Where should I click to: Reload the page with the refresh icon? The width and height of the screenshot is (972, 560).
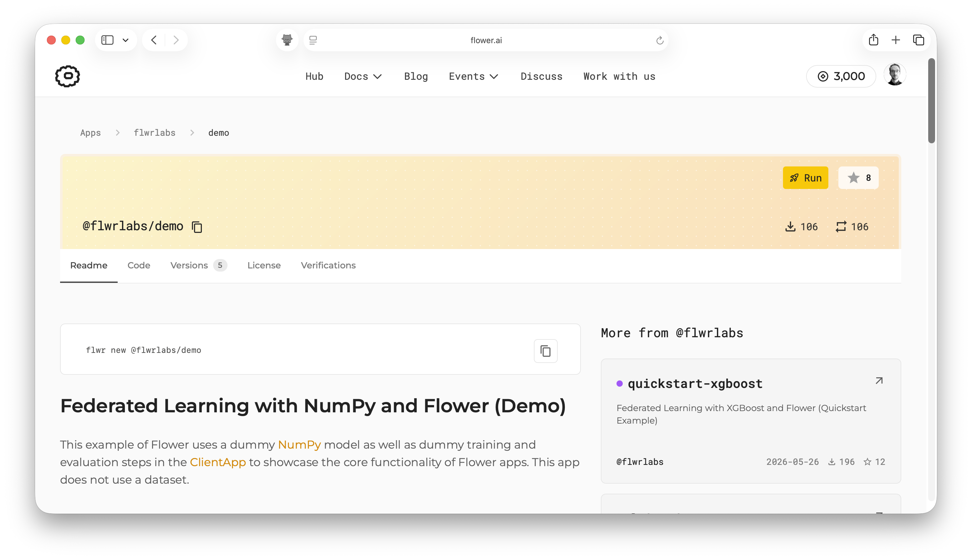click(x=660, y=40)
